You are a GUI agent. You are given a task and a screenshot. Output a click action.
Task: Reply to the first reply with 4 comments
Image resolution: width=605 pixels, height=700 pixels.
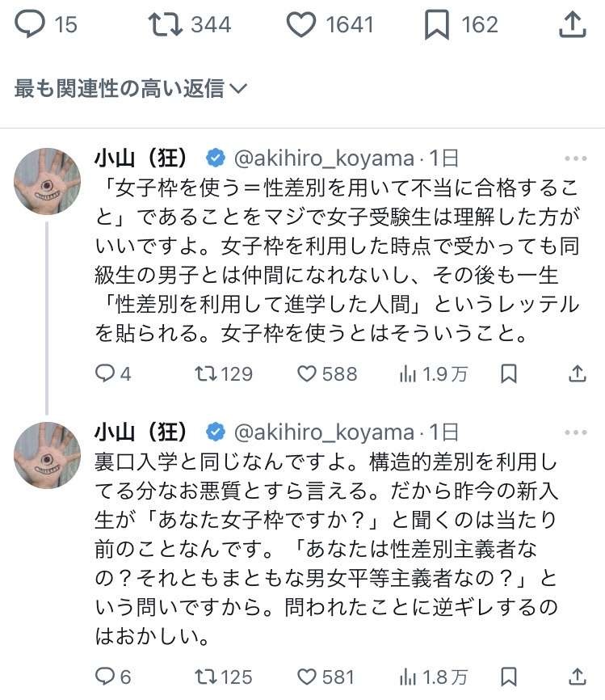click(x=106, y=373)
